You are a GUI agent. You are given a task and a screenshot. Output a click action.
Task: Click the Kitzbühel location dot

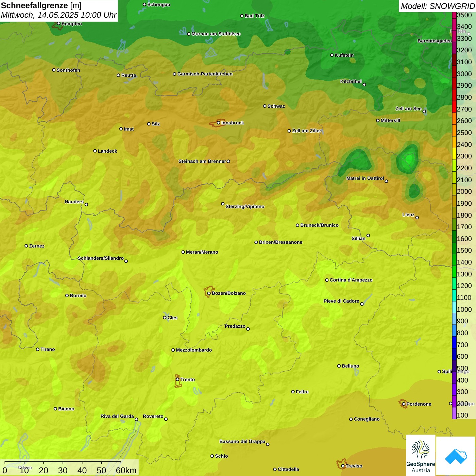[x=364, y=85]
